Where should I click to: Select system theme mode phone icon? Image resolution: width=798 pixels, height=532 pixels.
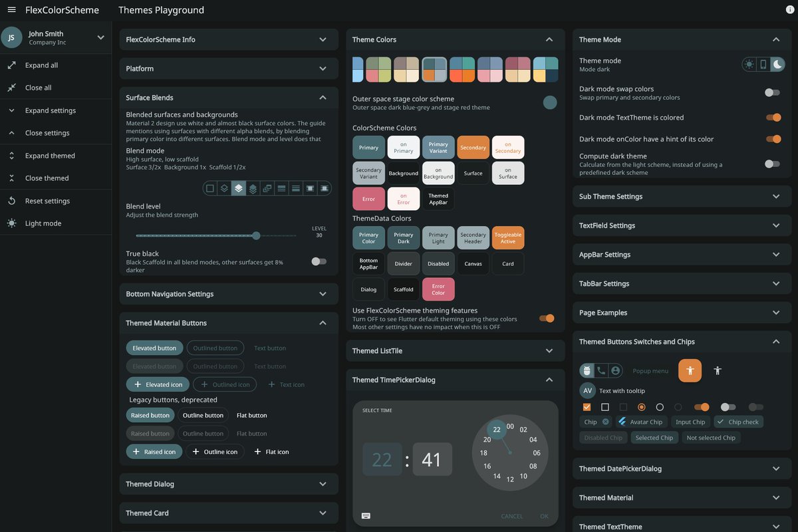pyautogui.click(x=763, y=65)
